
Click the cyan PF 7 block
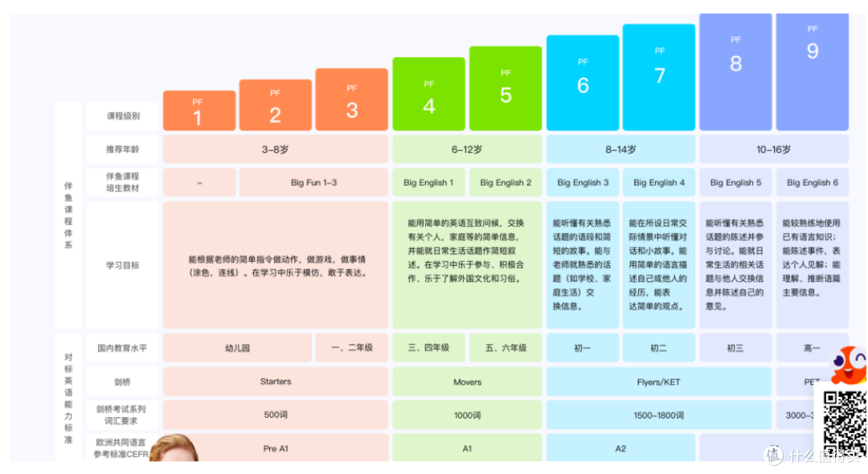point(659,77)
